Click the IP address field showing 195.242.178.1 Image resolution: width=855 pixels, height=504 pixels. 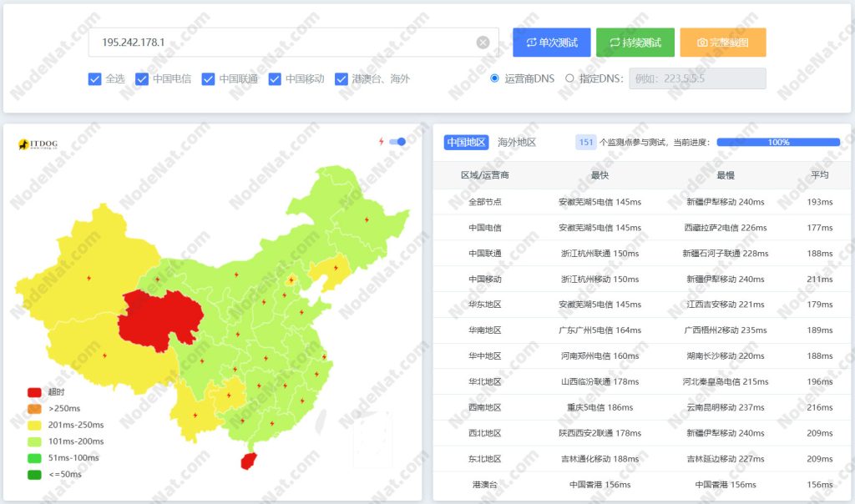(x=293, y=43)
